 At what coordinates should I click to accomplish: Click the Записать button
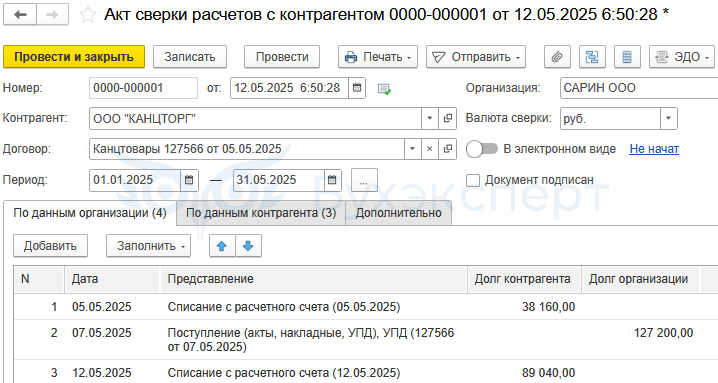(x=190, y=57)
